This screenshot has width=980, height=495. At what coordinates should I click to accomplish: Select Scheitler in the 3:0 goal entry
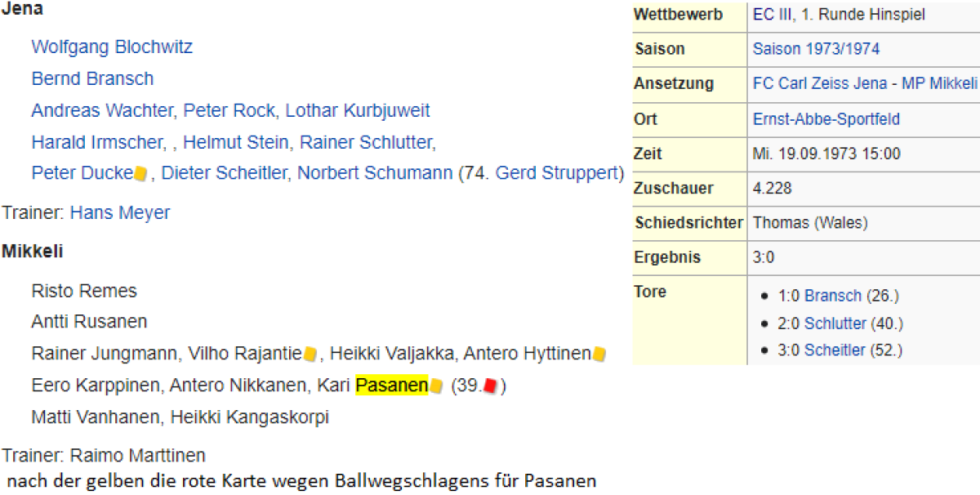click(x=835, y=350)
